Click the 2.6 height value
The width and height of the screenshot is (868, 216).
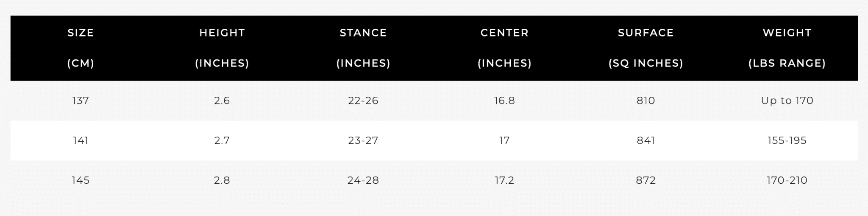[222, 101]
